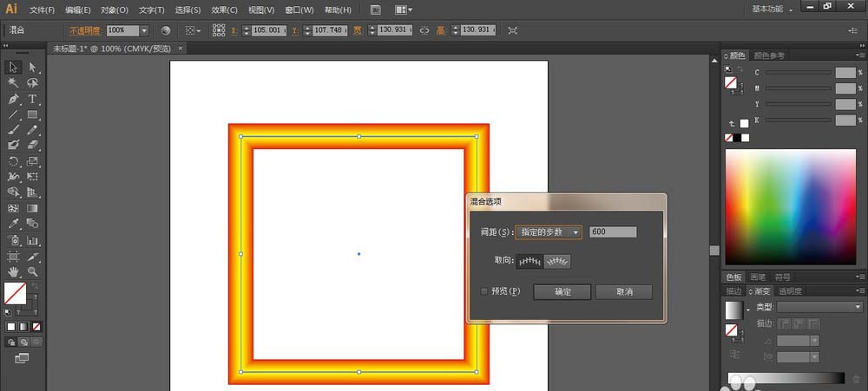This screenshot has height=391, width=868.
Task: Choose the Rectangle shape tool
Action: pos(33,114)
